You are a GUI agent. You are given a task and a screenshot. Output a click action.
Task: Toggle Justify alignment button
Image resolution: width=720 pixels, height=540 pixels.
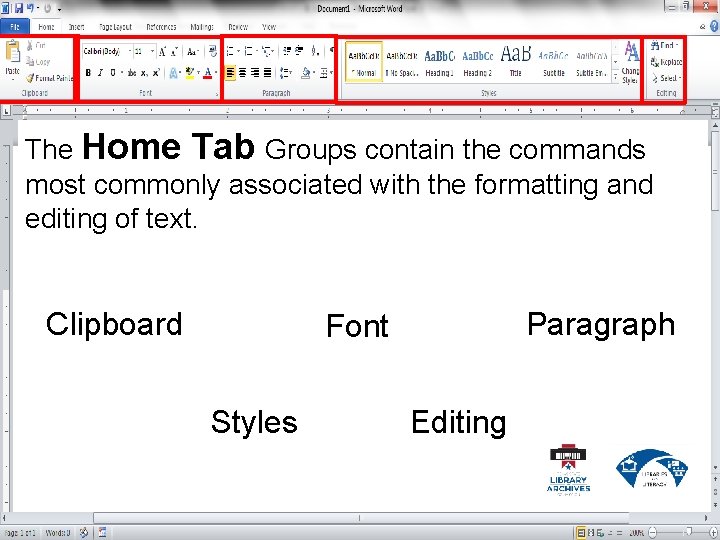267,73
